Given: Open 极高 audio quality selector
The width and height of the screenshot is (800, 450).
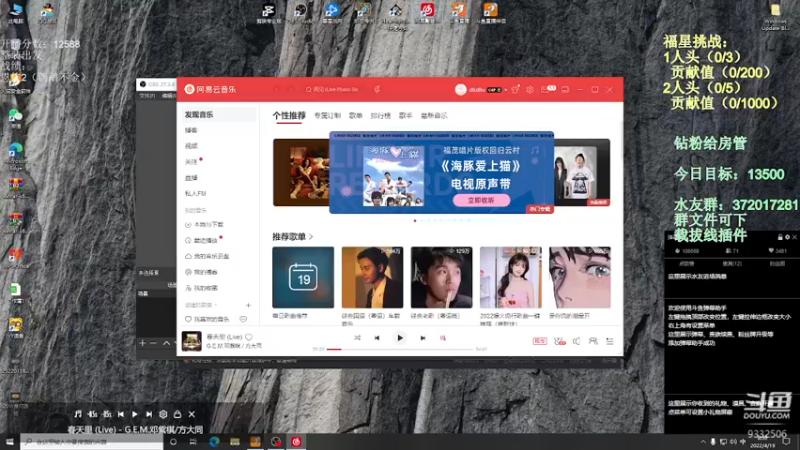Looking at the screenshot, I should [540, 341].
